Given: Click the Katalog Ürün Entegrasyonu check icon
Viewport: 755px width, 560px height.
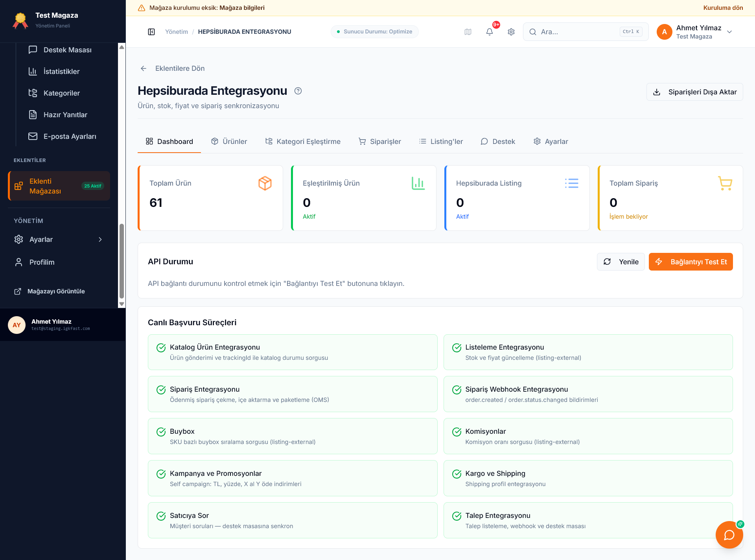Looking at the screenshot, I should [161, 348].
